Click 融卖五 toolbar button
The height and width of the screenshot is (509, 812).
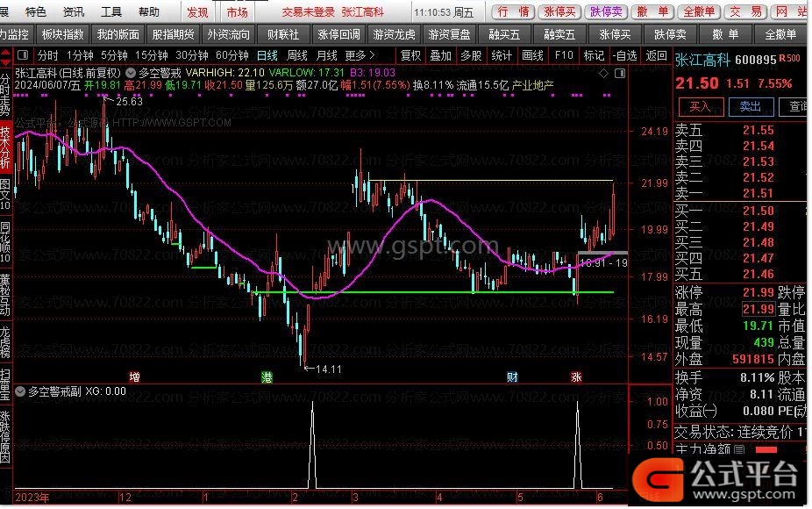[559, 35]
